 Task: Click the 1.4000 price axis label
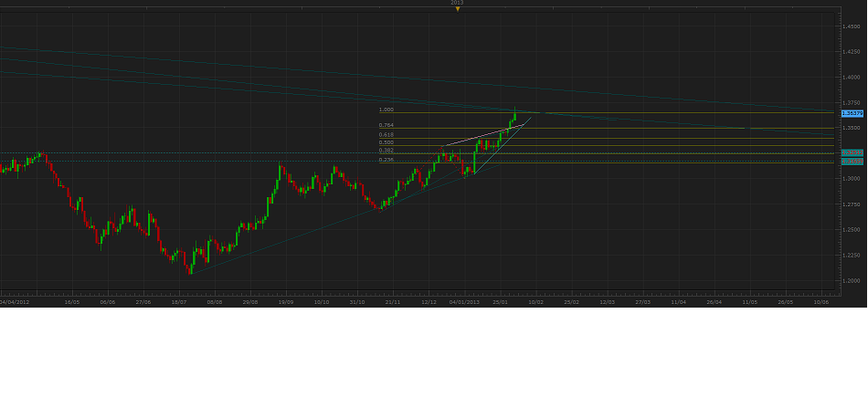click(x=852, y=78)
